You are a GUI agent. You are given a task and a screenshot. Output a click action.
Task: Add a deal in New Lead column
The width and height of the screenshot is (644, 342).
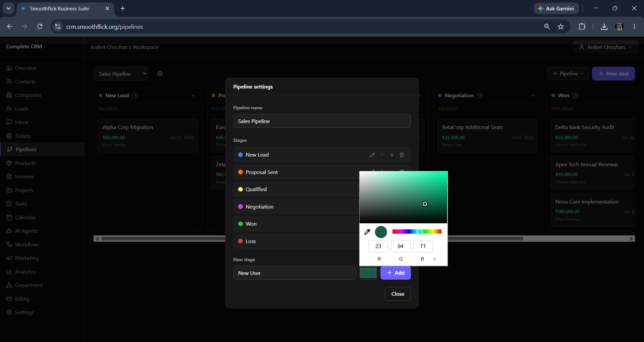193,96
